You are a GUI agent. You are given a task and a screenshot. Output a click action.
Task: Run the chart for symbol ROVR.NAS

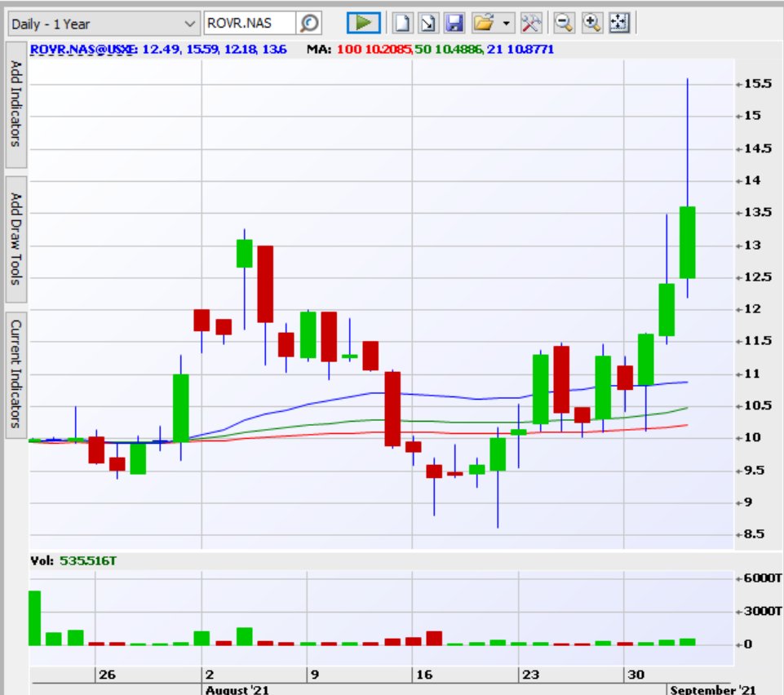[x=362, y=21]
